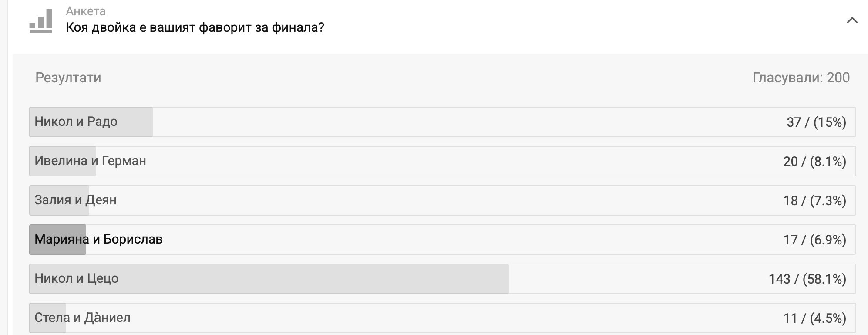Select the 'Ивелина и Герман' poll option

click(x=90, y=161)
